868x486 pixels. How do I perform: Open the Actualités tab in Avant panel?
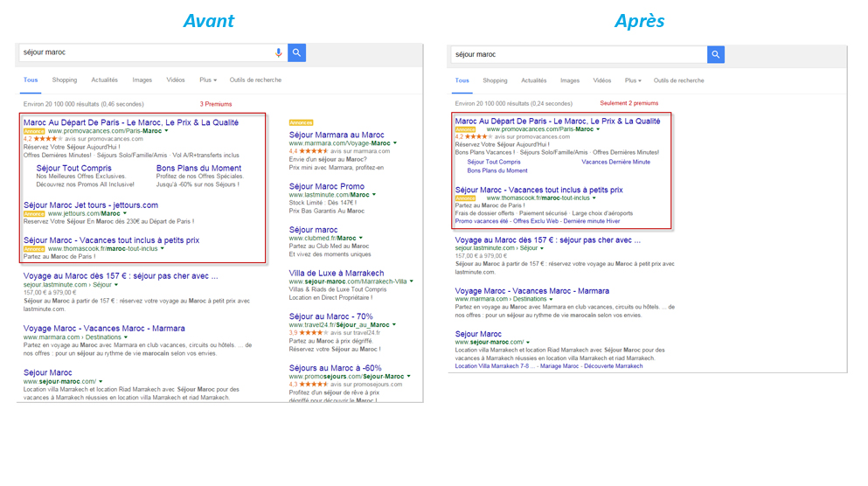pyautogui.click(x=105, y=80)
